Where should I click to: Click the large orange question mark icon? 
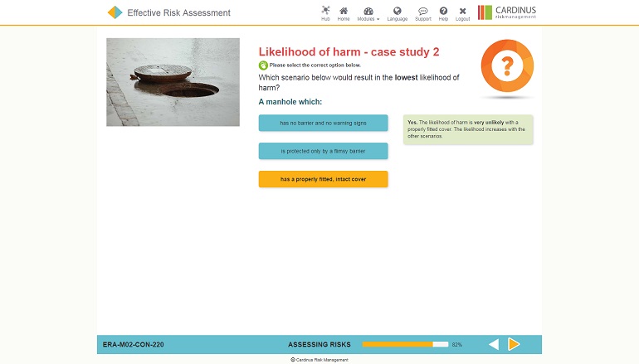click(x=507, y=66)
